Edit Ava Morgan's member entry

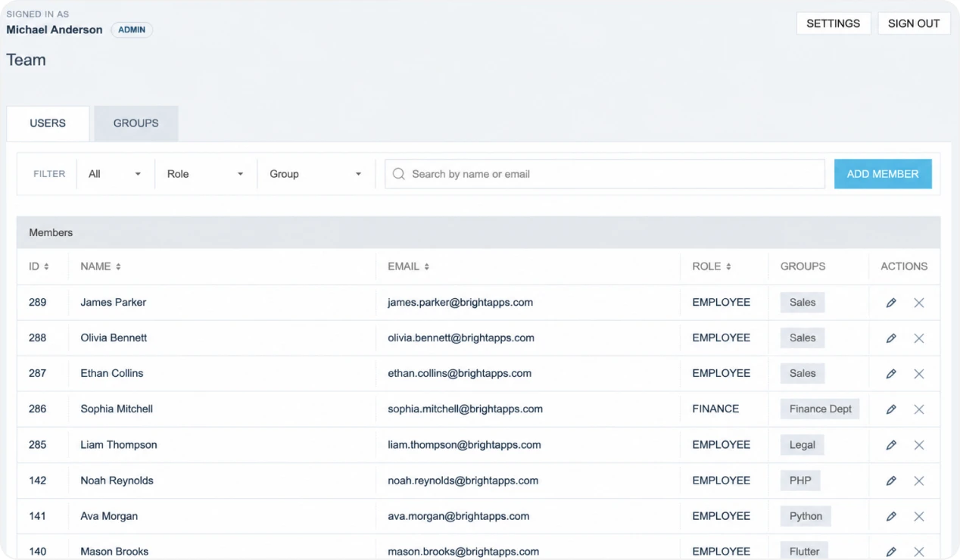pos(891,516)
